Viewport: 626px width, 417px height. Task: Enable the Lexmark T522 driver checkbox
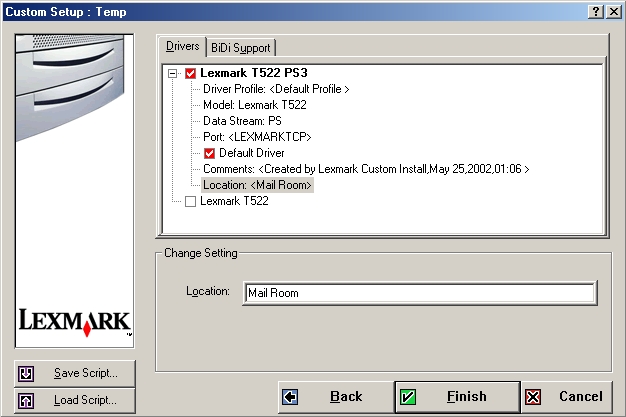point(190,201)
